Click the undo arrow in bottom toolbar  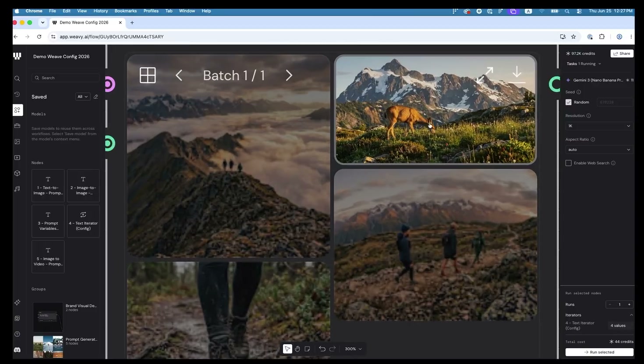(322, 349)
